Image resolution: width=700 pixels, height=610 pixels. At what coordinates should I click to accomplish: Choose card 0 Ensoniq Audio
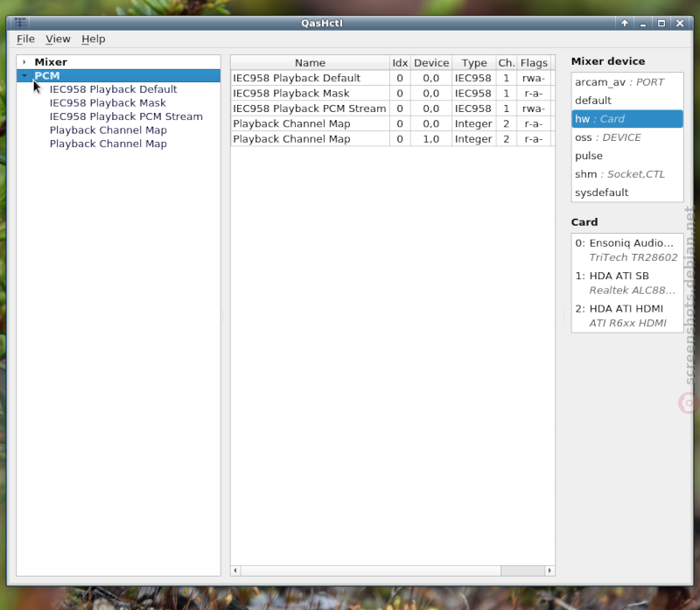coord(627,250)
